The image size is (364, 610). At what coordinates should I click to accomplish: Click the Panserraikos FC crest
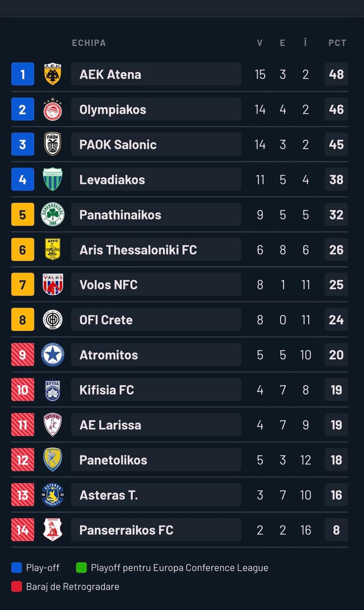(x=52, y=530)
